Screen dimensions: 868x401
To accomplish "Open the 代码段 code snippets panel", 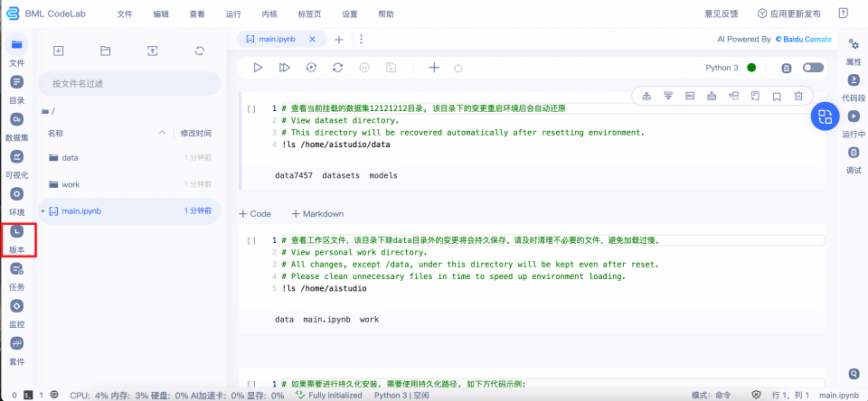I will click(x=853, y=88).
